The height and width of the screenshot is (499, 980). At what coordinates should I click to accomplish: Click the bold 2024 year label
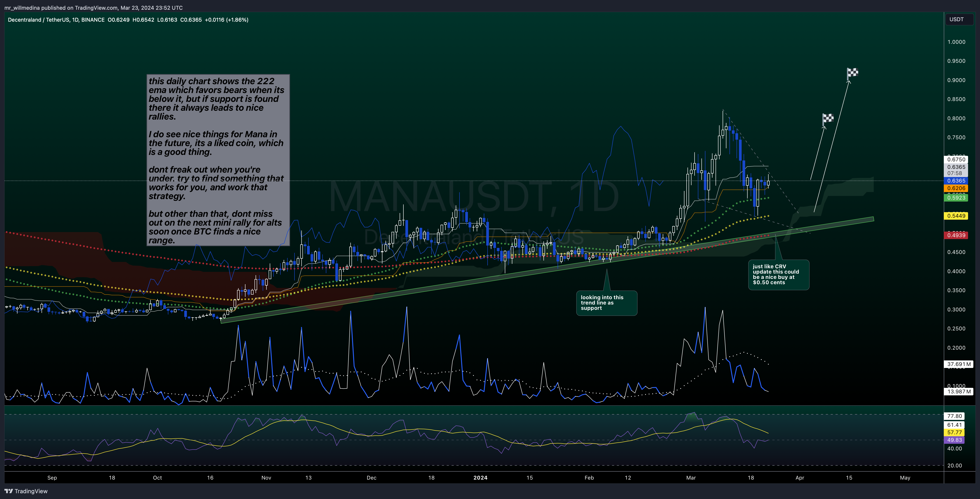coord(481,478)
